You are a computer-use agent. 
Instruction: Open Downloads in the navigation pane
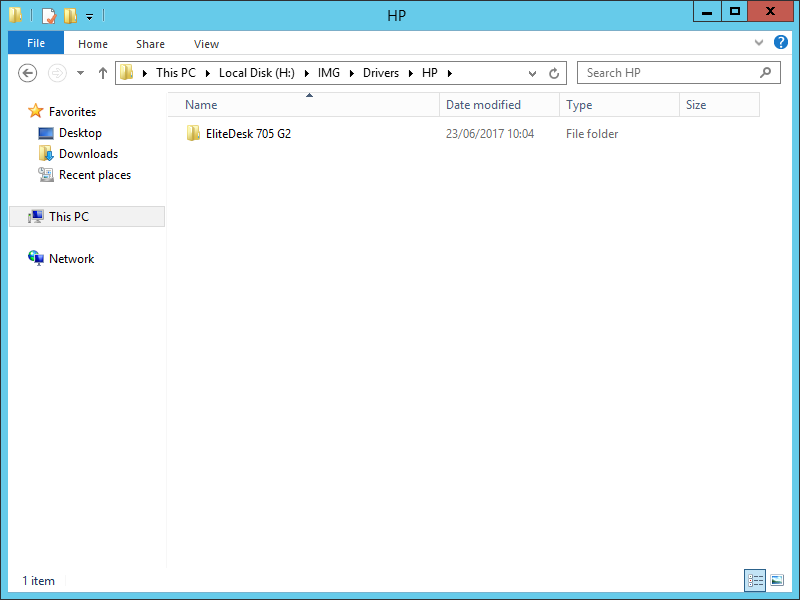(88, 154)
